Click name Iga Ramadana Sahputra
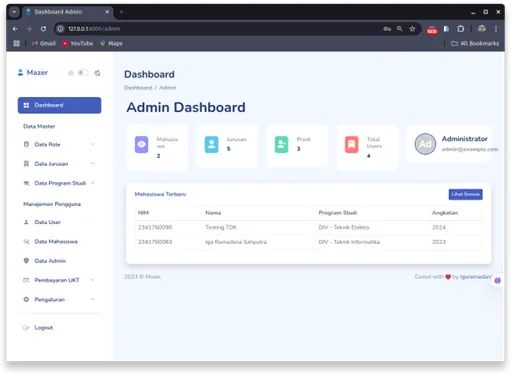 (x=236, y=242)
